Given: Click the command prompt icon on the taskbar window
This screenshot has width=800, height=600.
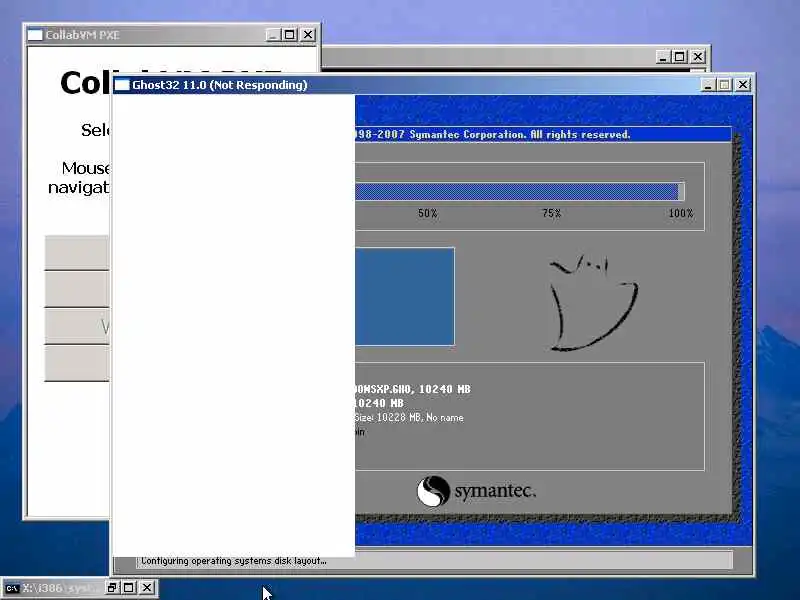Looking at the screenshot, I should click(12, 588).
